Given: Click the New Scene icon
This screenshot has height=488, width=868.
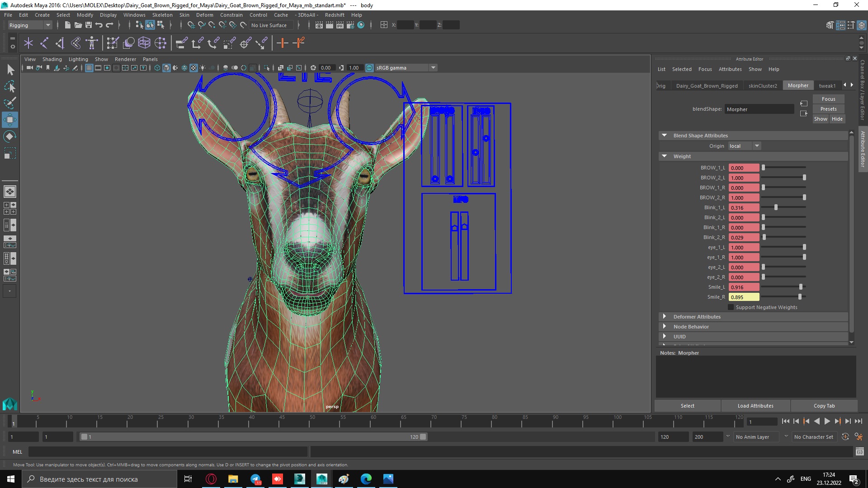Looking at the screenshot, I should [67, 25].
